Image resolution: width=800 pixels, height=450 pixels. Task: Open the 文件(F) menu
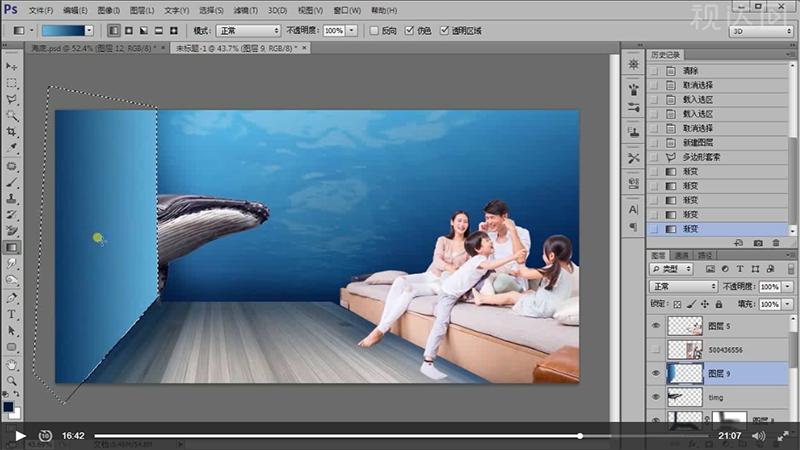tap(41, 10)
